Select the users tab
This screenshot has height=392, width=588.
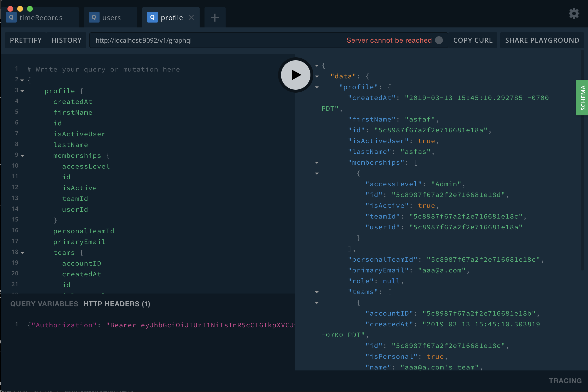tap(111, 17)
